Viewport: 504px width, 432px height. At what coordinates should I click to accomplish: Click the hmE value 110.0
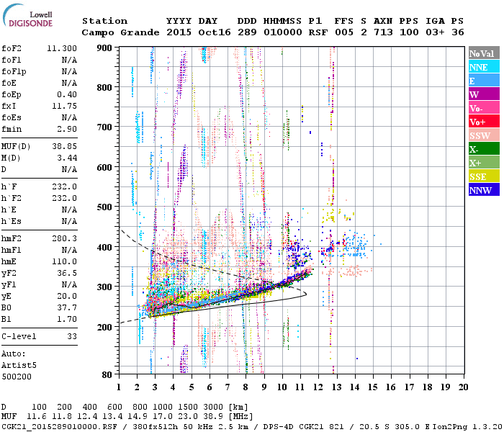coord(64,261)
